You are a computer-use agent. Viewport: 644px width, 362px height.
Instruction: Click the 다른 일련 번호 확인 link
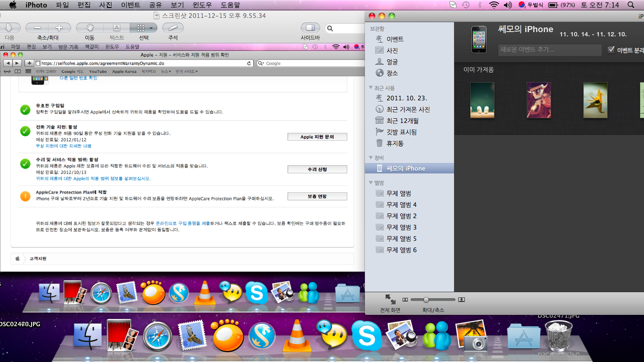tap(78, 78)
